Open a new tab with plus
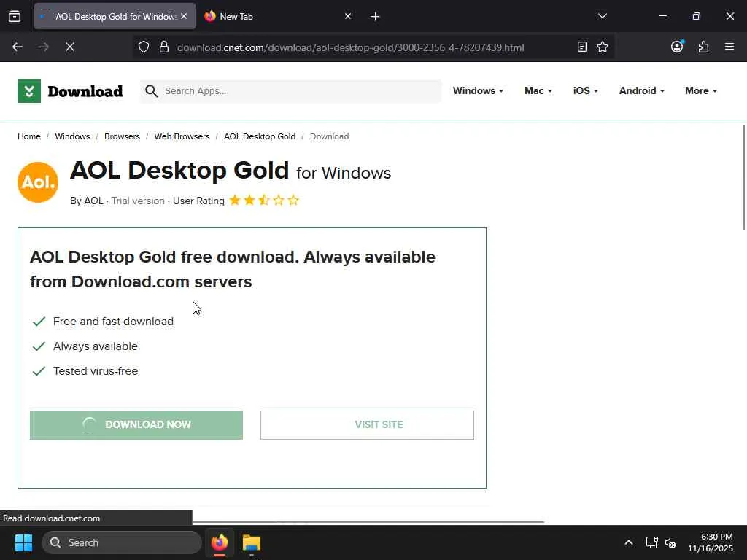 375,17
